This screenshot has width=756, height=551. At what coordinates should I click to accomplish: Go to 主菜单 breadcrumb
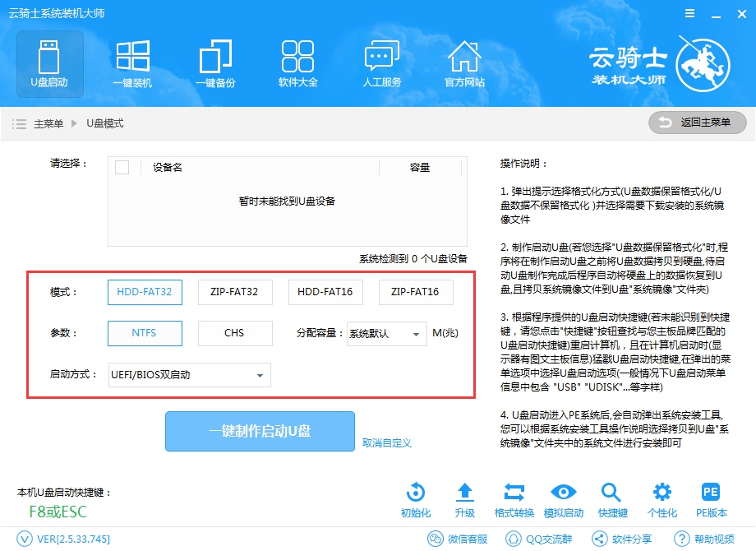(48, 124)
